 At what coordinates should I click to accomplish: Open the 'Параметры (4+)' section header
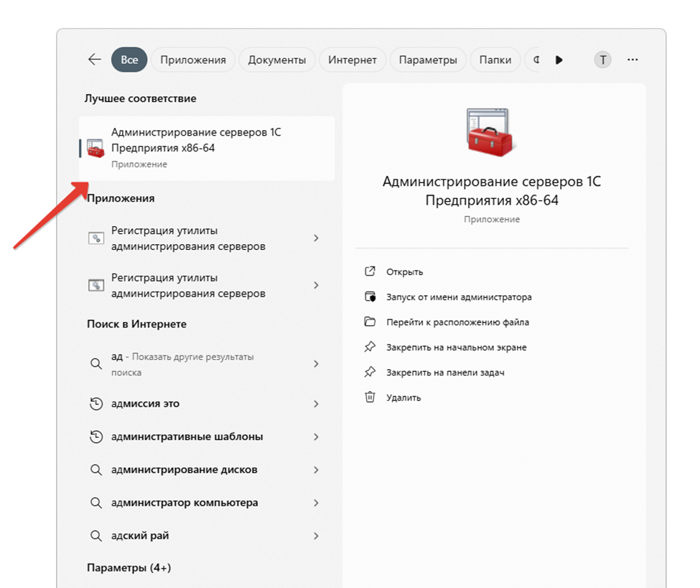tap(129, 568)
